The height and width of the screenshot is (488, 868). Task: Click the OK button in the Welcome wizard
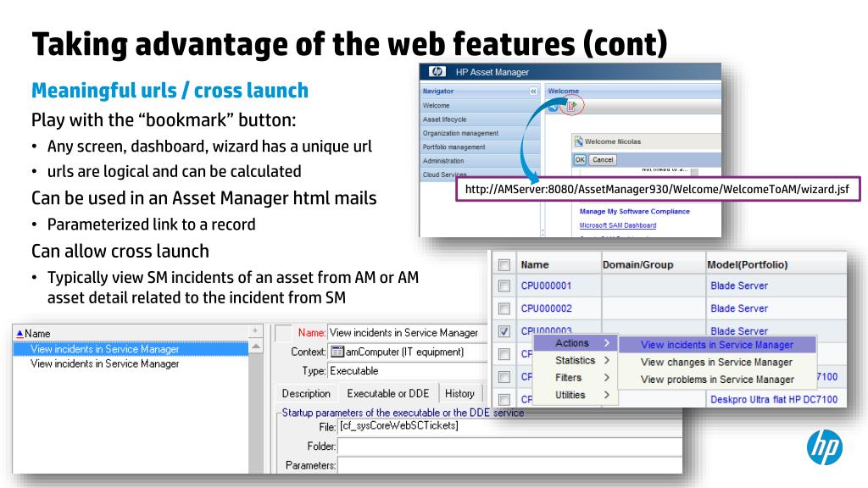[x=580, y=160]
